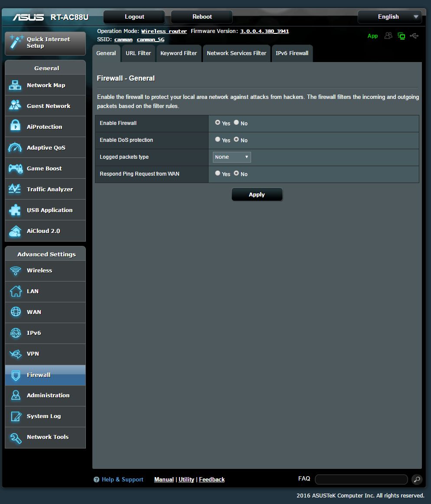Click the Reboot button
Image resolution: width=431 pixels, height=504 pixels.
(x=202, y=17)
